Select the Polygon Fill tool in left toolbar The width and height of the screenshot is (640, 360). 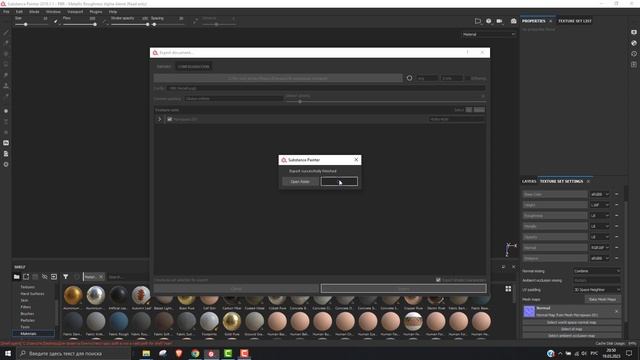pyautogui.click(x=6, y=64)
